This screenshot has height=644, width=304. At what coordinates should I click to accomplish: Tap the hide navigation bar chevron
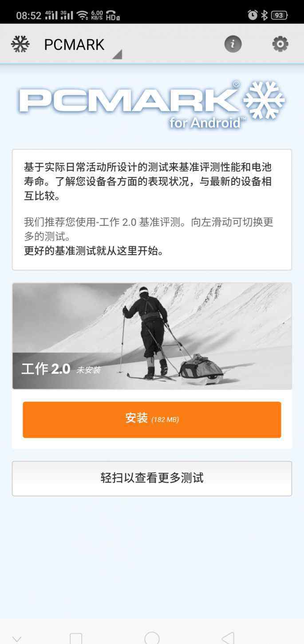click(x=17, y=639)
